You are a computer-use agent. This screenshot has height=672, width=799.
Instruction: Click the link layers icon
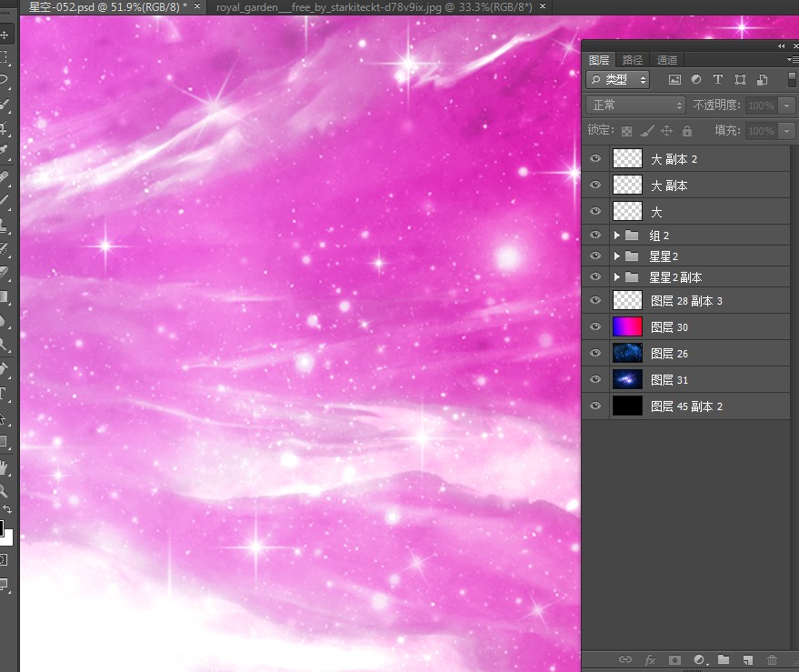pyautogui.click(x=625, y=660)
